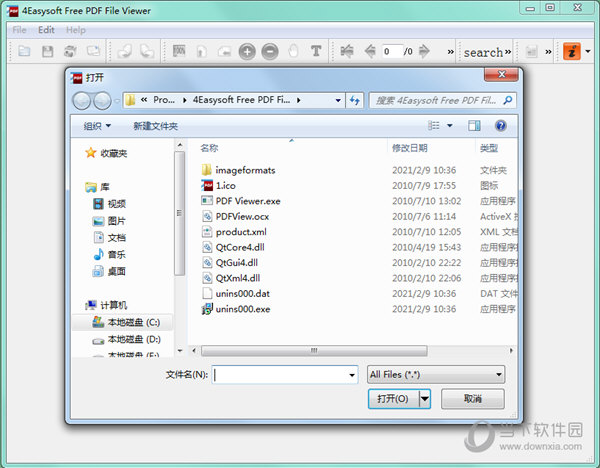This screenshot has height=468, width=600.
Task: Select 本地磁盘 (D:) in navigation pane
Action: [x=127, y=339]
